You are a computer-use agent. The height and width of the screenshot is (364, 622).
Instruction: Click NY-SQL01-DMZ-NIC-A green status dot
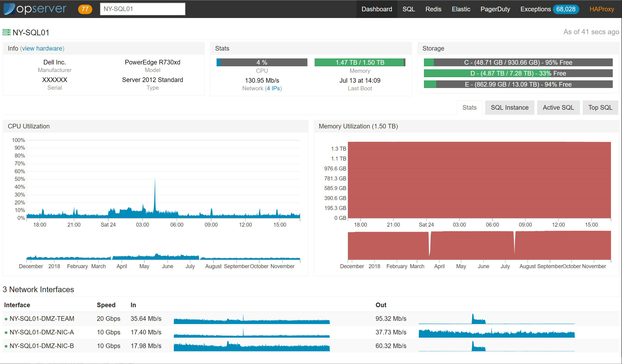click(x=6, y=332)
